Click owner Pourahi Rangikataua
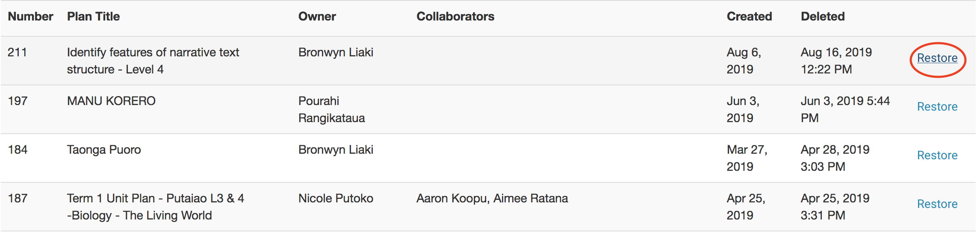This screenshot has height=234, width=980. (332, 109)
